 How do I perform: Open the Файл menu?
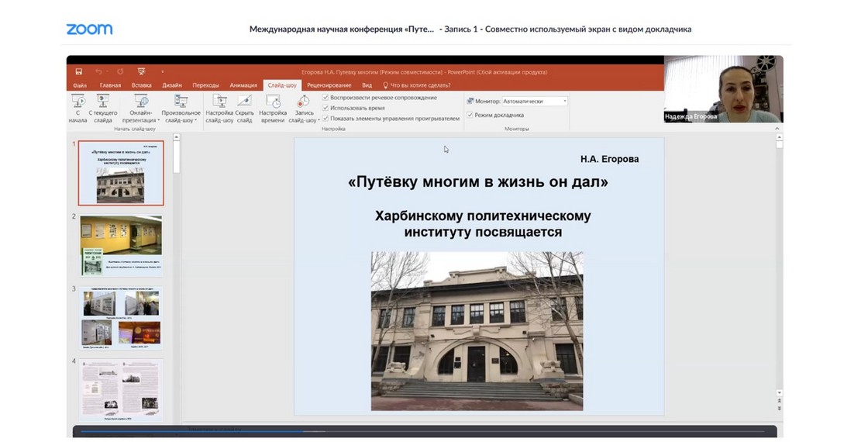tap(79, 85)
